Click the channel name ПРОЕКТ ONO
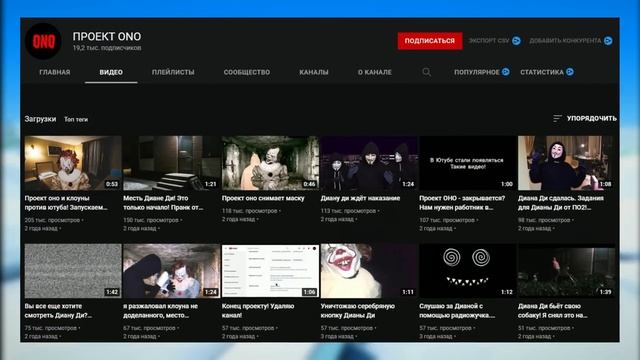The image size is (640, 360). tap(107, 36)
